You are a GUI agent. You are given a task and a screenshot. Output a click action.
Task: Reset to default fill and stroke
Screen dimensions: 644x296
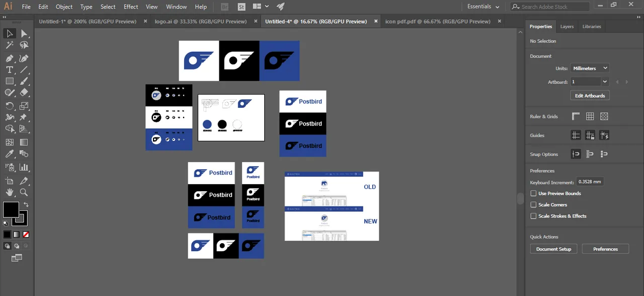point(6,223)
